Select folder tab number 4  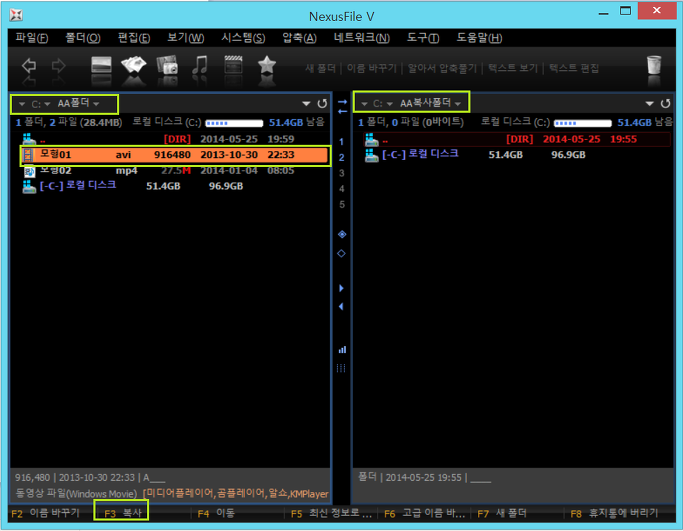coord(342,189)
